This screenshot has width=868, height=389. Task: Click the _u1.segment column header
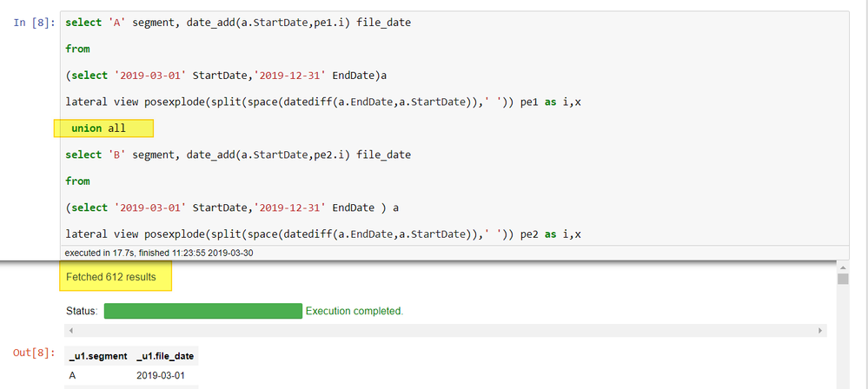(96, 356)
